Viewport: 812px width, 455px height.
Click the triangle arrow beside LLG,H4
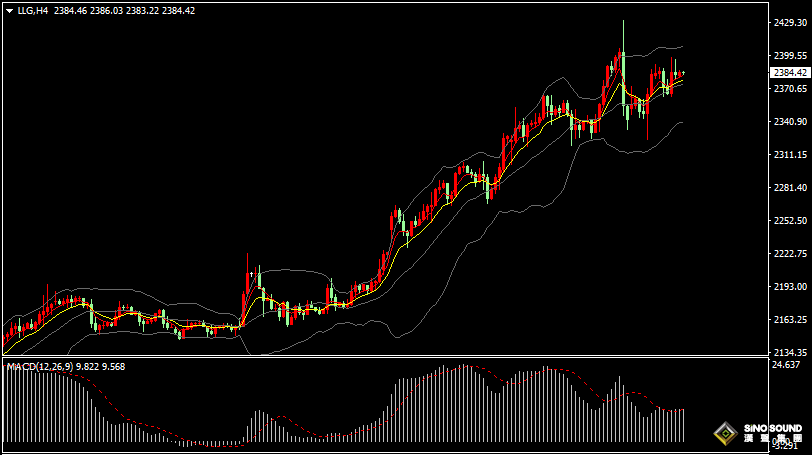click(8, 10)
